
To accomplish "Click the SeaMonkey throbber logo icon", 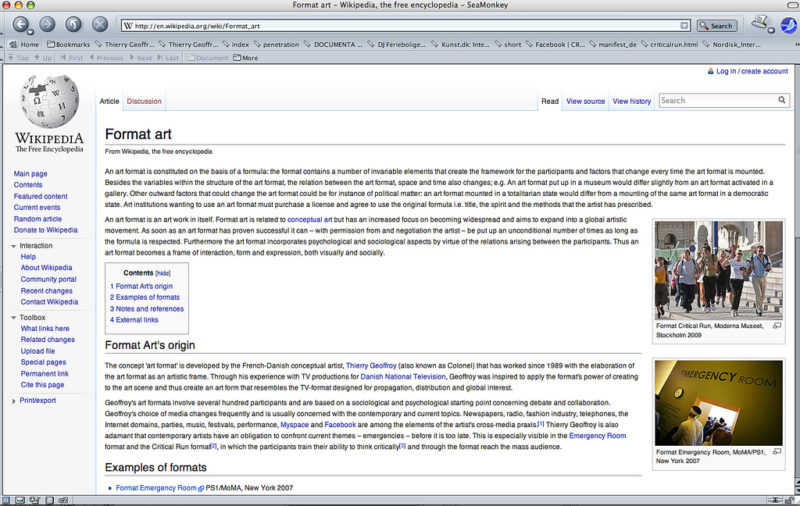I will [x=789, y=24].
